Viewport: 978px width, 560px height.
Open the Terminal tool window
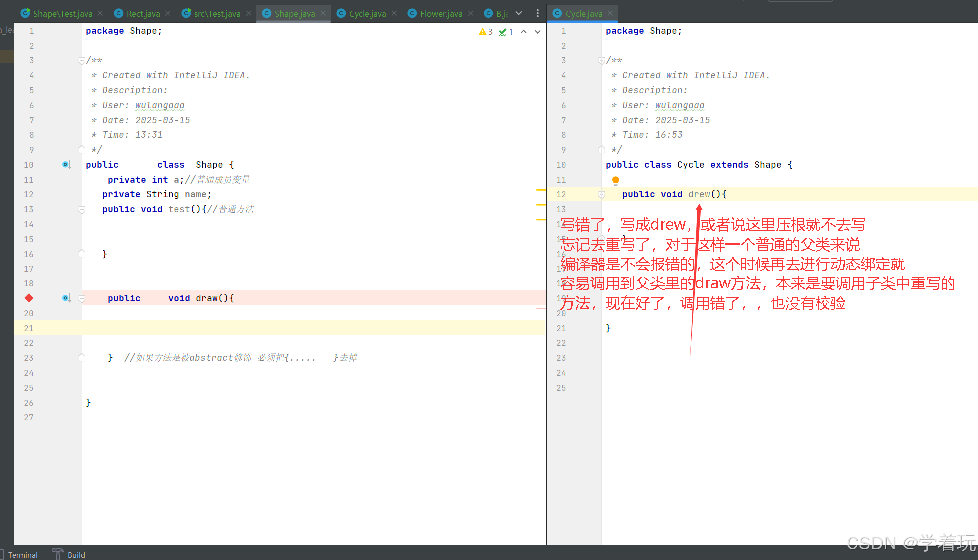(22, 555)
